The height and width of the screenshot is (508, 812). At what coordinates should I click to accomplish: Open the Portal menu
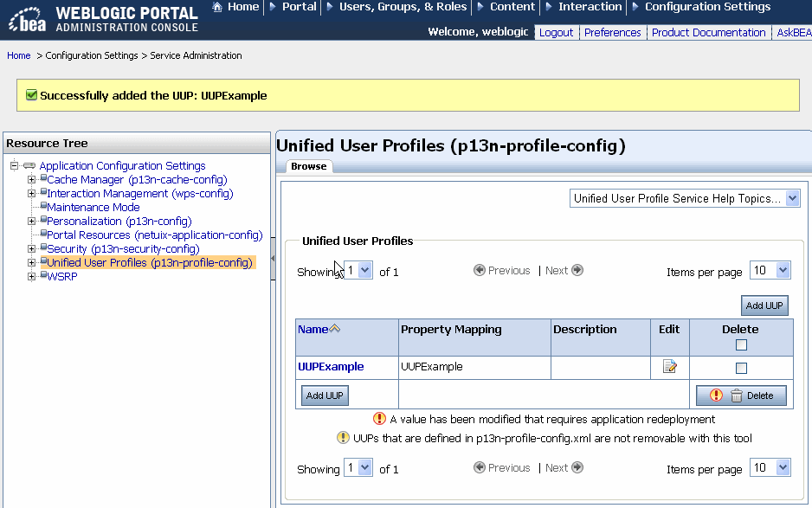click(299, 7)
